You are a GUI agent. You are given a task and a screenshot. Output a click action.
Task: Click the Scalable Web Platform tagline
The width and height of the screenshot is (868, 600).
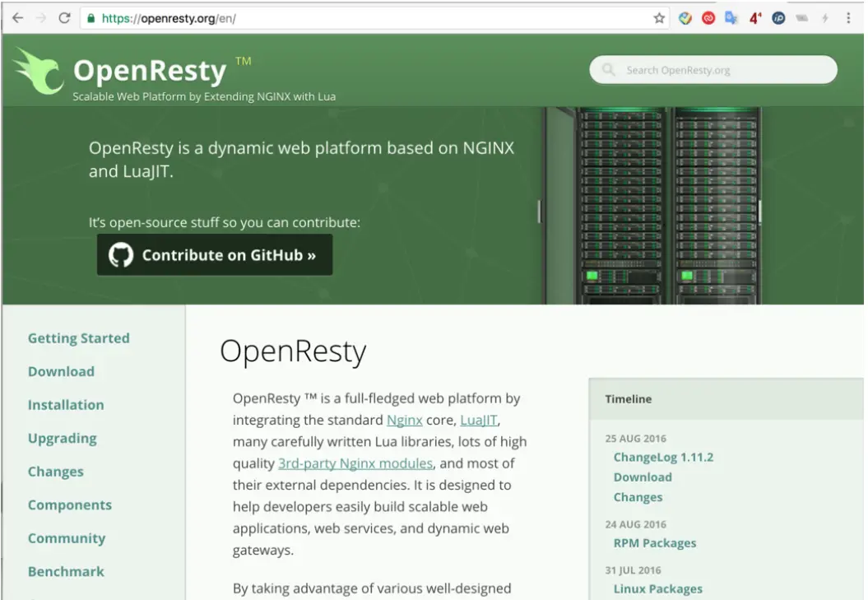click(204, 96)
